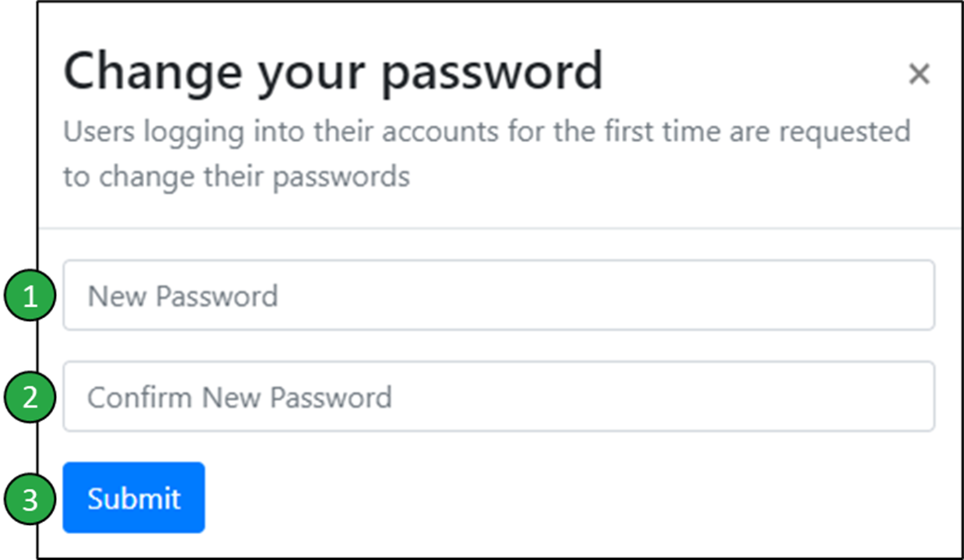The width and height of the screenshot is (964, 560).
Task: Click the black strip left of the dialog
Action: click(x=19, y=166)
